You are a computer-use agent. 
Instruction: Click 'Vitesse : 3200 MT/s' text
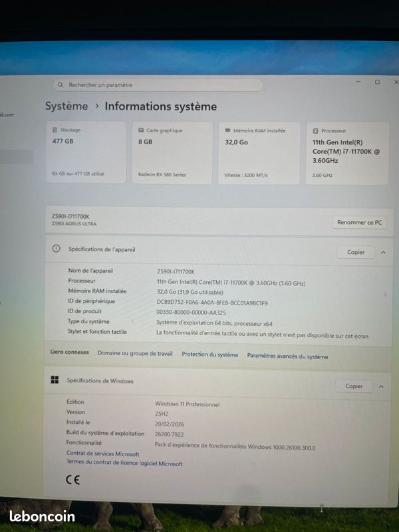point(246,175)
